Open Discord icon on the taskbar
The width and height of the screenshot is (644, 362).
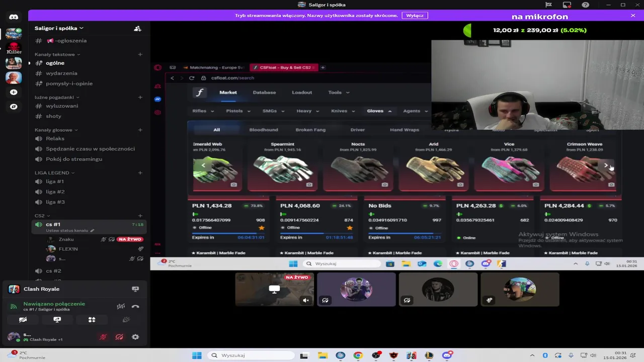pos(447,355)
